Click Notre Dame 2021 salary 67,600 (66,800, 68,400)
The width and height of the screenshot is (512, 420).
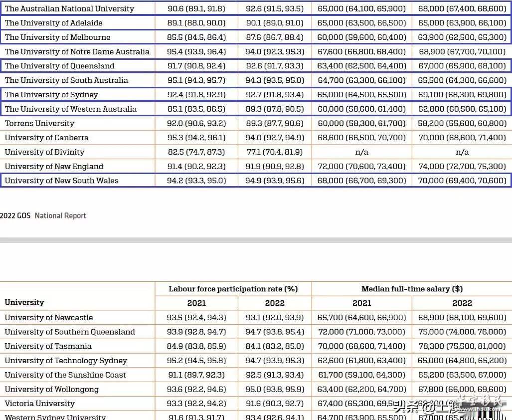point(362,51)
